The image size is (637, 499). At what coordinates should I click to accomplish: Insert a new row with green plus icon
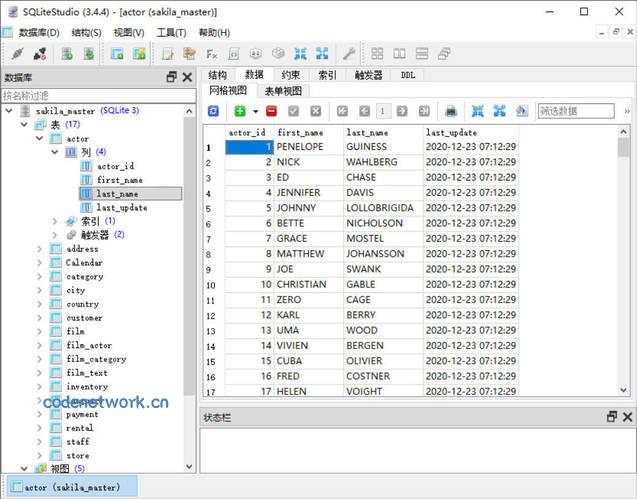240,111
